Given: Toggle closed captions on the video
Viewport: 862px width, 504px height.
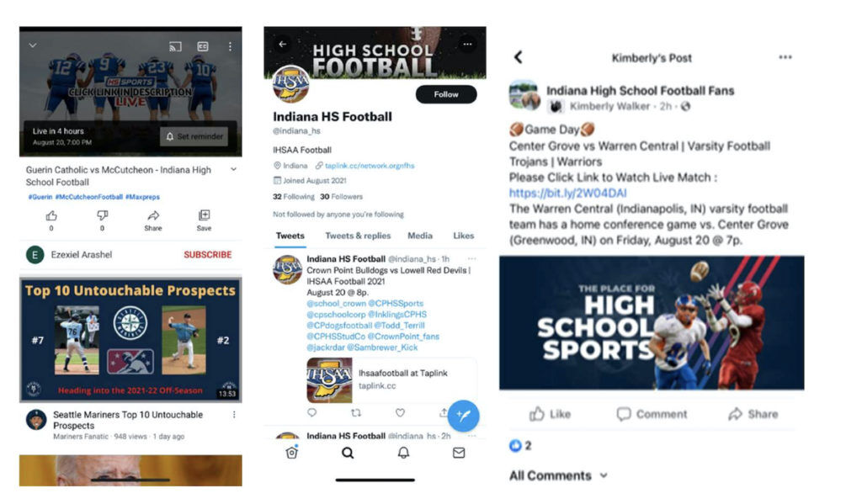Looking at the screenshot, I should [203, 47].
